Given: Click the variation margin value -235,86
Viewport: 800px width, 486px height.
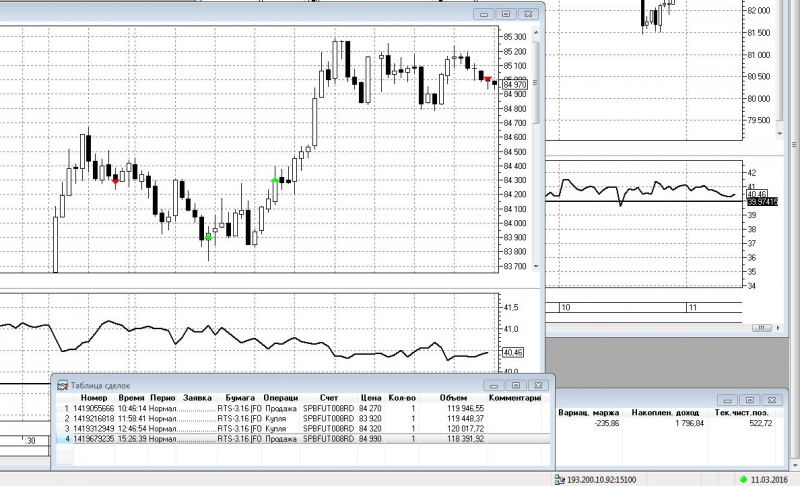Looking at the screenshot, I should [607, 423].
